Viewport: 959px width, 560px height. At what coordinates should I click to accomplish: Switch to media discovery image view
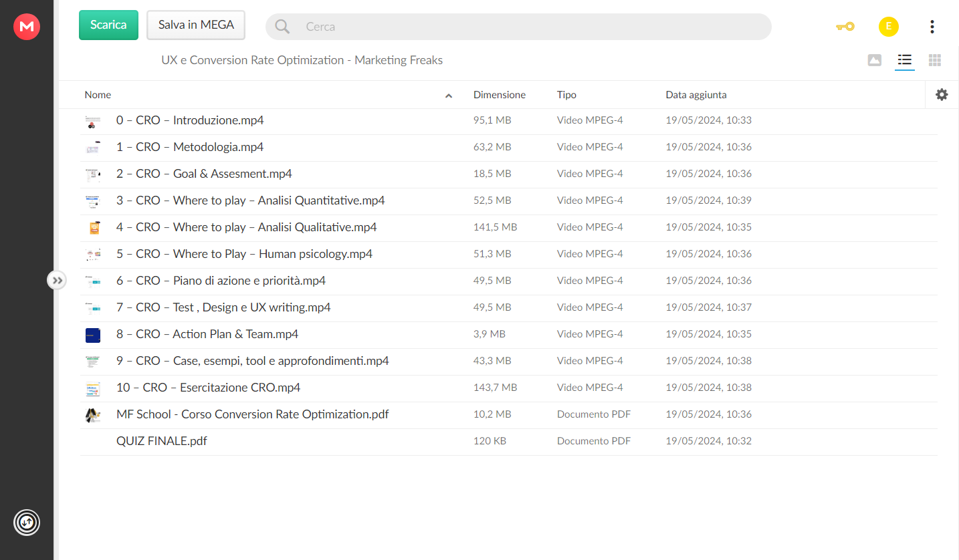click(874, 60)
